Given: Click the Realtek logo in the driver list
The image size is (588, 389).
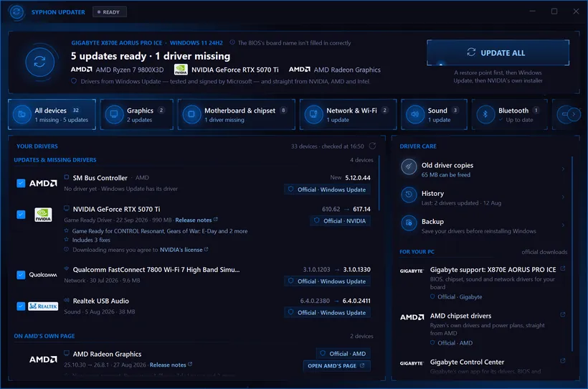Looking at the screenshot, I should [x=43, y=306].
